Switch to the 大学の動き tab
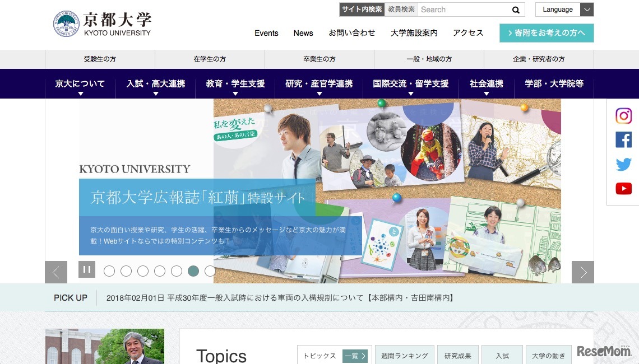Image resolution: width=639 pixels, height=364 pixels. pos(549,355)
